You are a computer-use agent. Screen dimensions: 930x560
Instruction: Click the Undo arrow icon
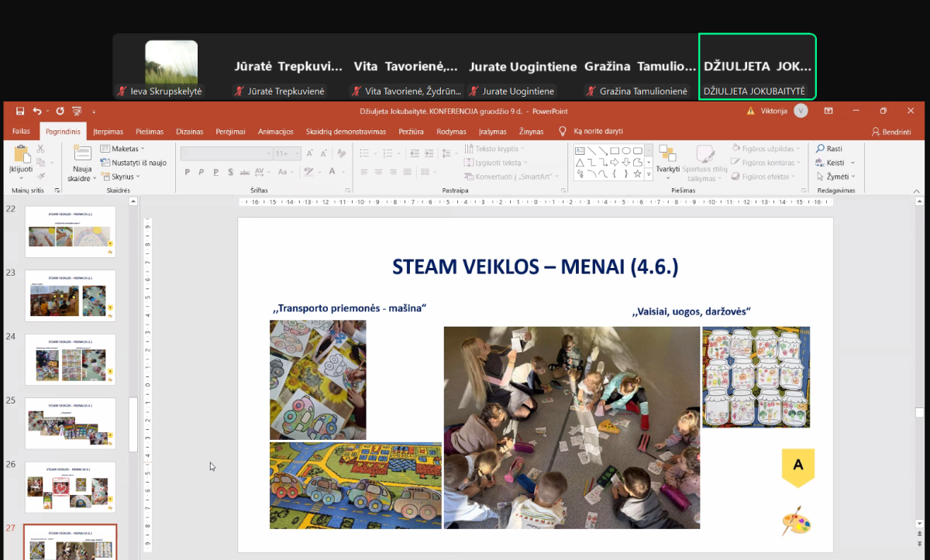[36, 111]
